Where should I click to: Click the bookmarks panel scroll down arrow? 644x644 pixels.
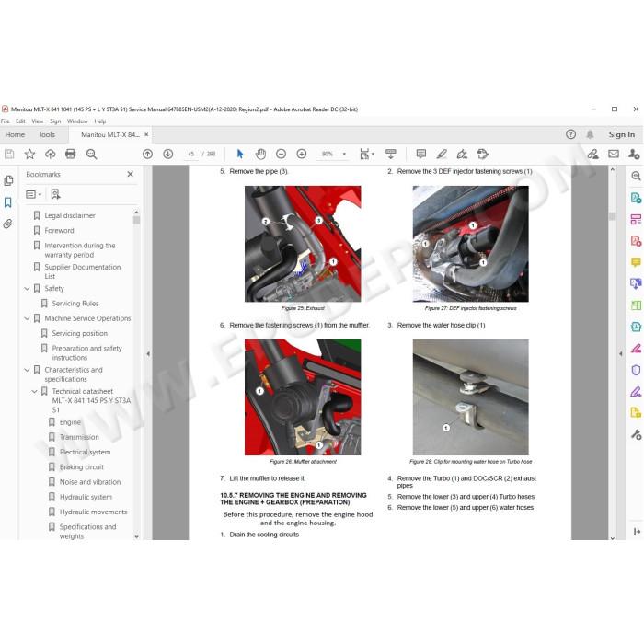coord(137,536)
